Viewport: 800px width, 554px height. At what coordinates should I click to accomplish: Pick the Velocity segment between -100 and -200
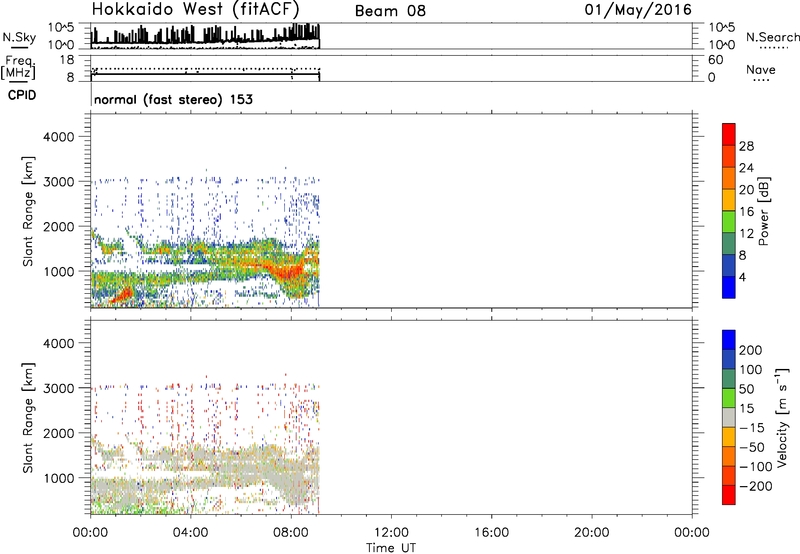click(x=729, y=475)
